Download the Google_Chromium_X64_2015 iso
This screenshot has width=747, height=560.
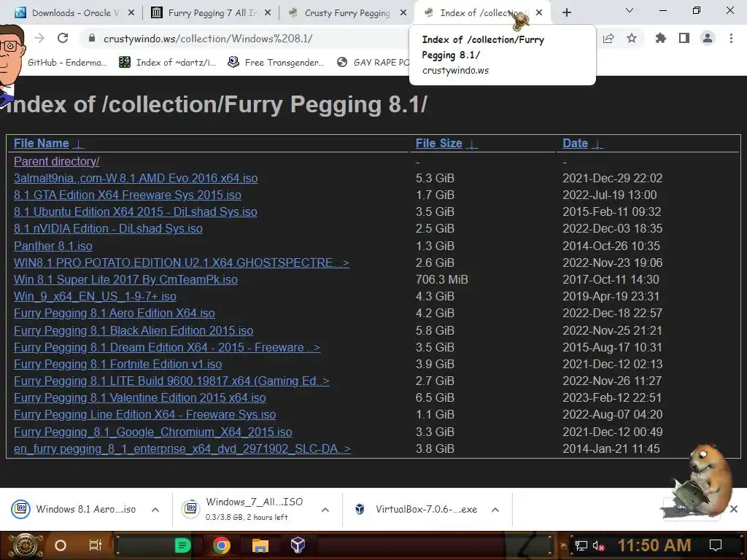[153, 432]
